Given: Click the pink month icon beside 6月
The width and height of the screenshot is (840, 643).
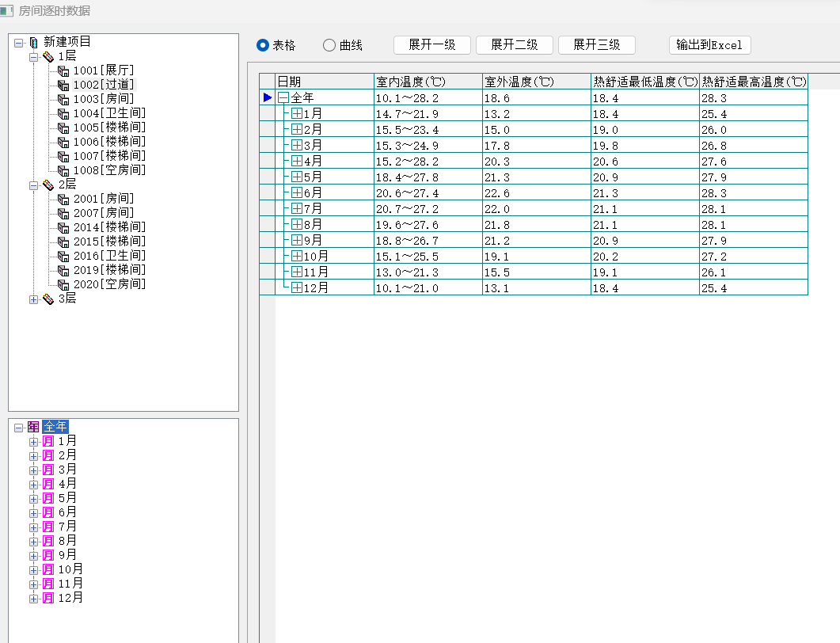Looking at the screenshot, I should 48,512.
